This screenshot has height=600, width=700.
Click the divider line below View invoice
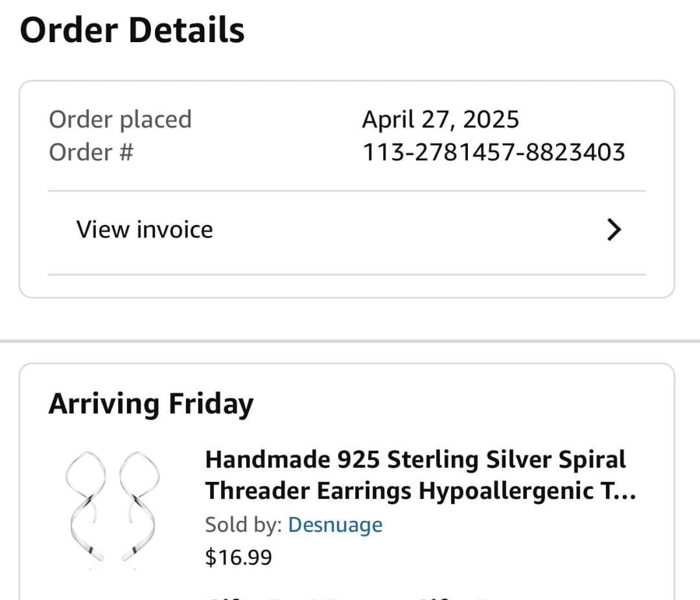click(x=347, y=274)
